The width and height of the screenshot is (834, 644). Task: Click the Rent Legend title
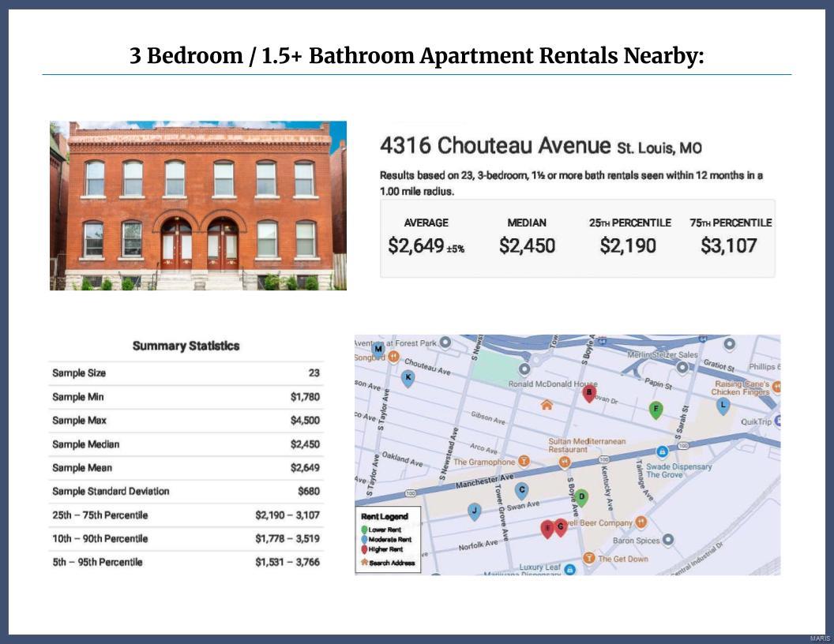(x=385, y=516)
